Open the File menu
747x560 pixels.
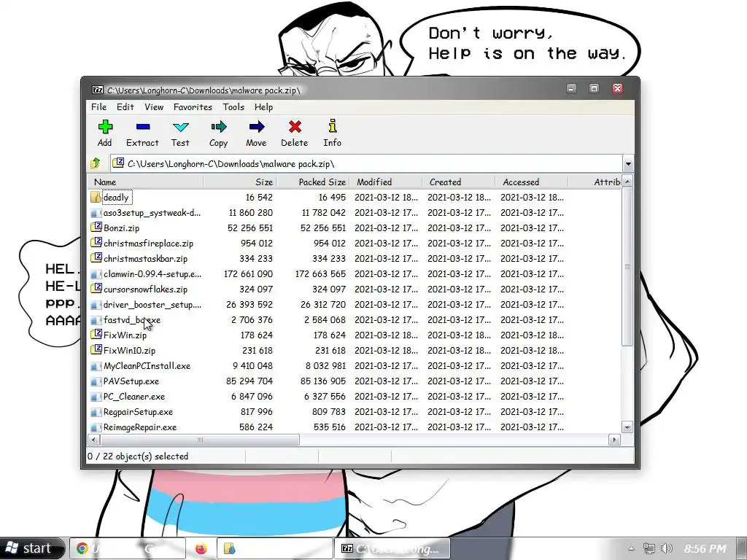[99, 107]
